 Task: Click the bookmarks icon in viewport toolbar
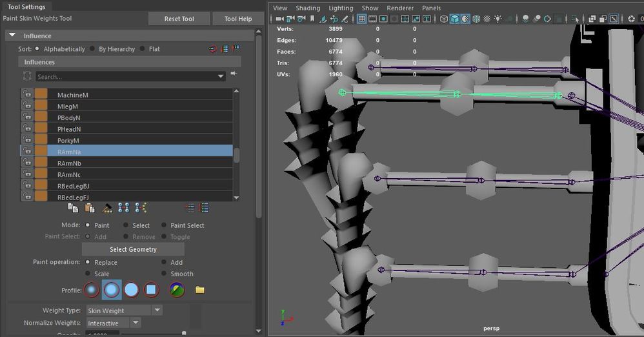312,19
